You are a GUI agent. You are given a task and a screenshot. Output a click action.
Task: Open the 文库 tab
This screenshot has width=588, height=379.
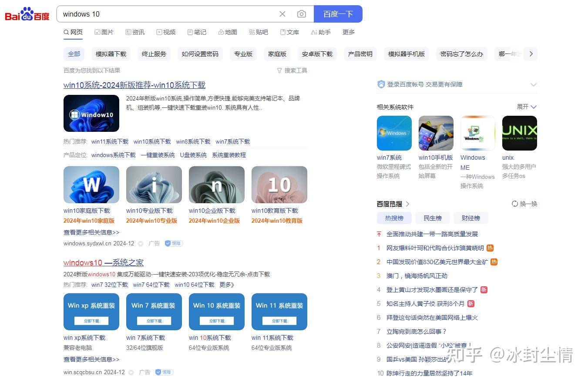tap(289, 32)
